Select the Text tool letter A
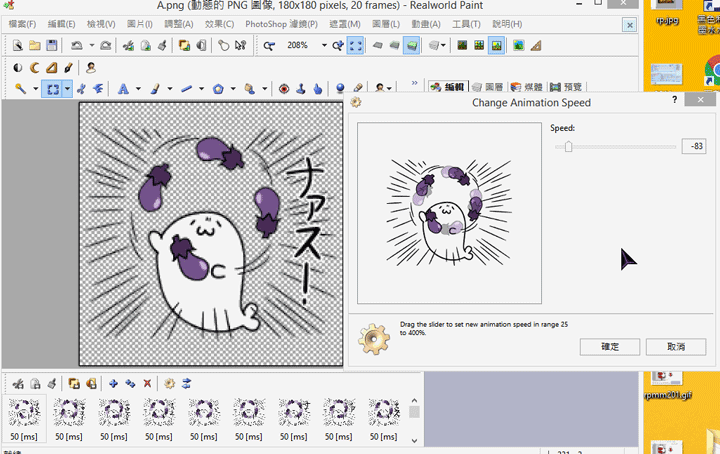Viewport: 720px width, 454px height. pyautogui.click(x=123, y=88)
